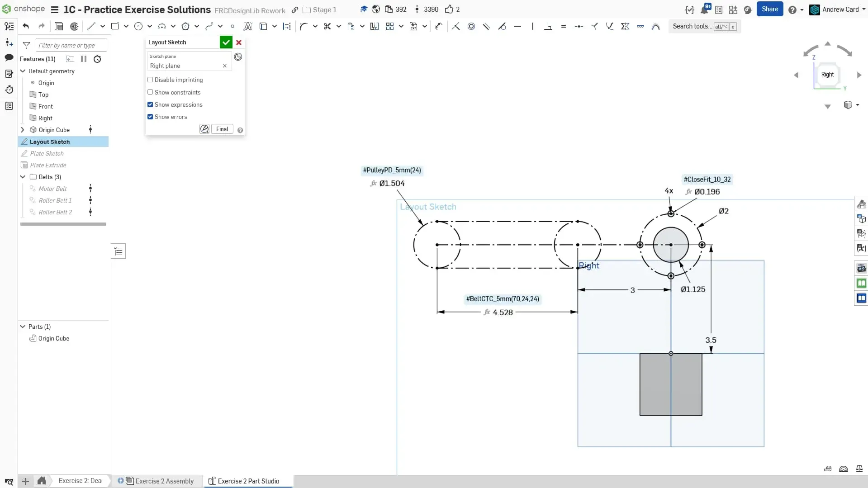
Task: Open the notifications bell icon
Action: [x=704, y=9]
